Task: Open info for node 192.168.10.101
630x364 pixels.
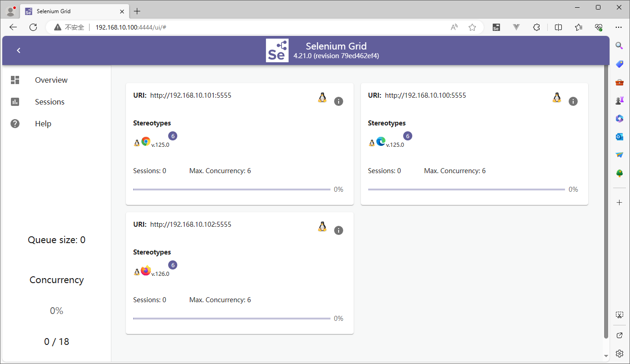Action: 338,101
